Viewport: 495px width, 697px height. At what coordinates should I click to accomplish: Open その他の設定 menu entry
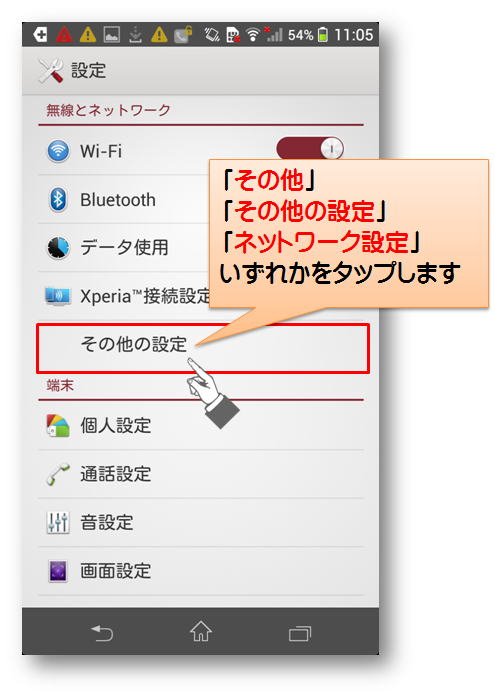click(x=203, y=348)
